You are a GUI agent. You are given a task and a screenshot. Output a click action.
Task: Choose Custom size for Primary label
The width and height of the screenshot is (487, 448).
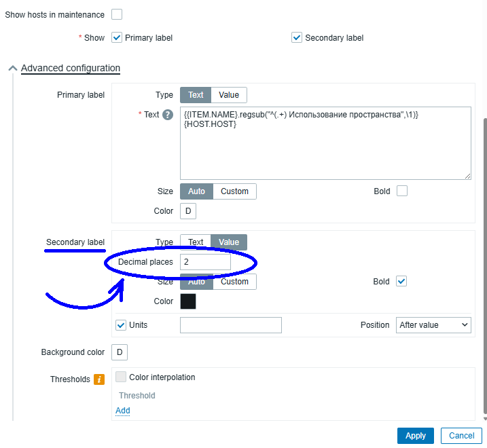[x=235, y=191]
